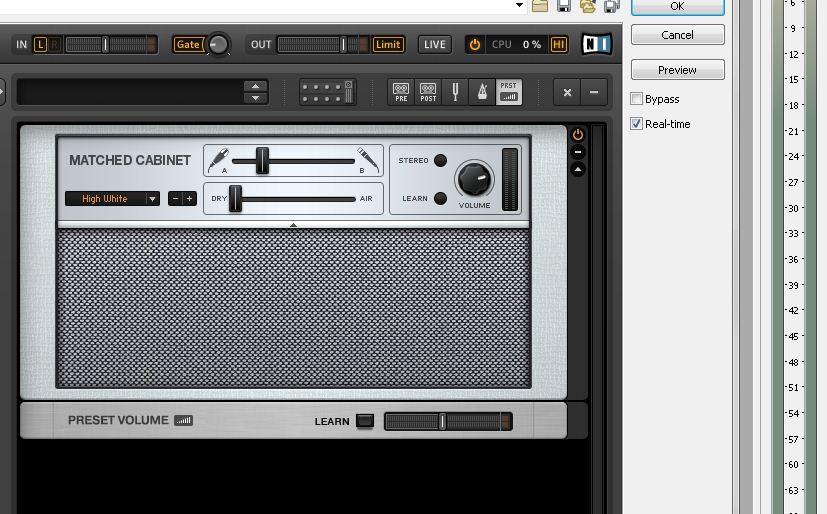Image resolution: width=827 pixels, height=514 pixels.
Task: Open the High White cabinet dropdown
Action: 112,199
